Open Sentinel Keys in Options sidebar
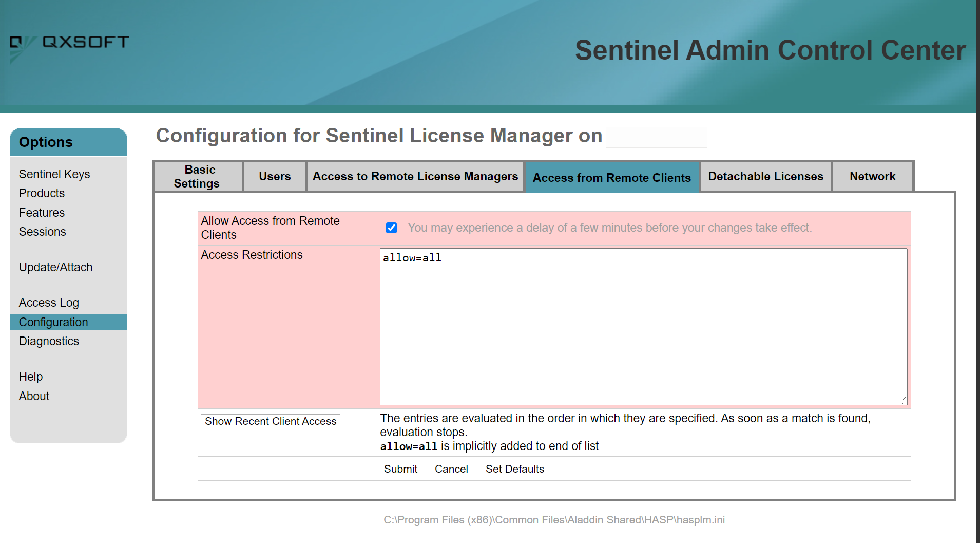This screenshot has width=980, height=543. click(x=54, y=174)
